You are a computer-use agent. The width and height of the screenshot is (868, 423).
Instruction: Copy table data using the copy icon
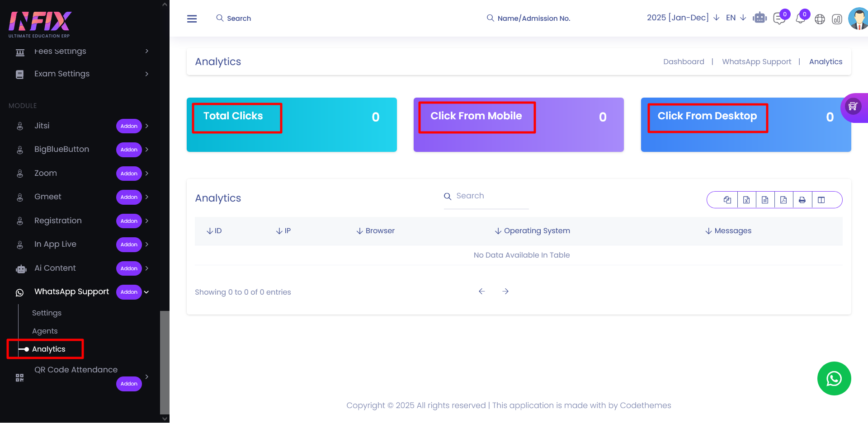pos(727,200)
